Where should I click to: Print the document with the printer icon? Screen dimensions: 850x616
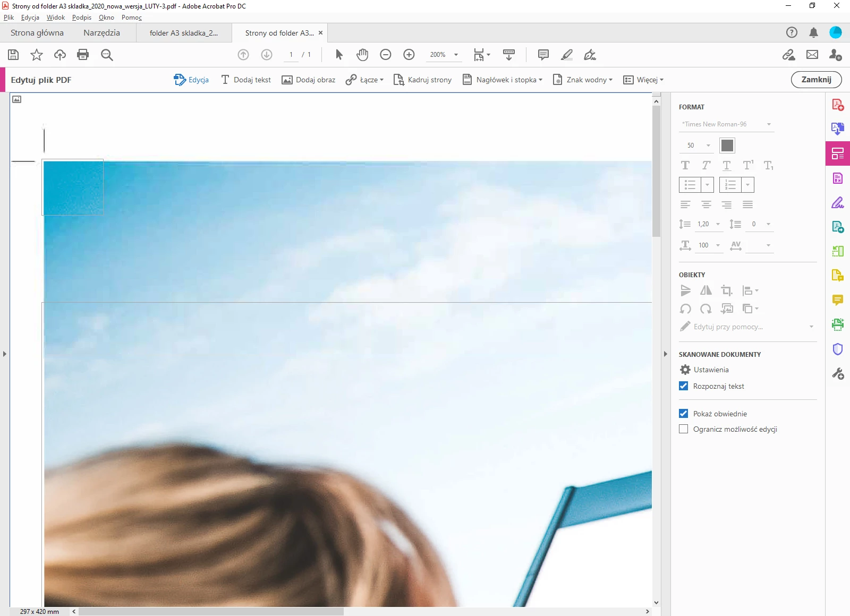coord(83,55)
